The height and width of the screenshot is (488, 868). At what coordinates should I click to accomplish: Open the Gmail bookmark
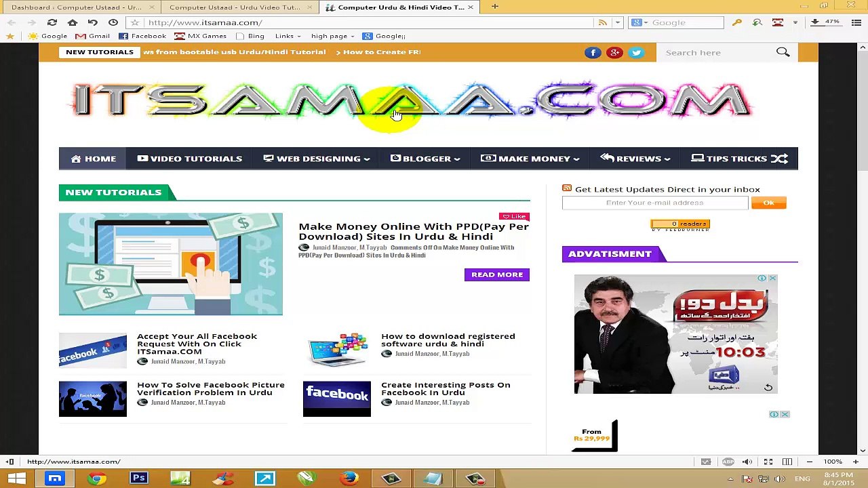click(92, 36)
